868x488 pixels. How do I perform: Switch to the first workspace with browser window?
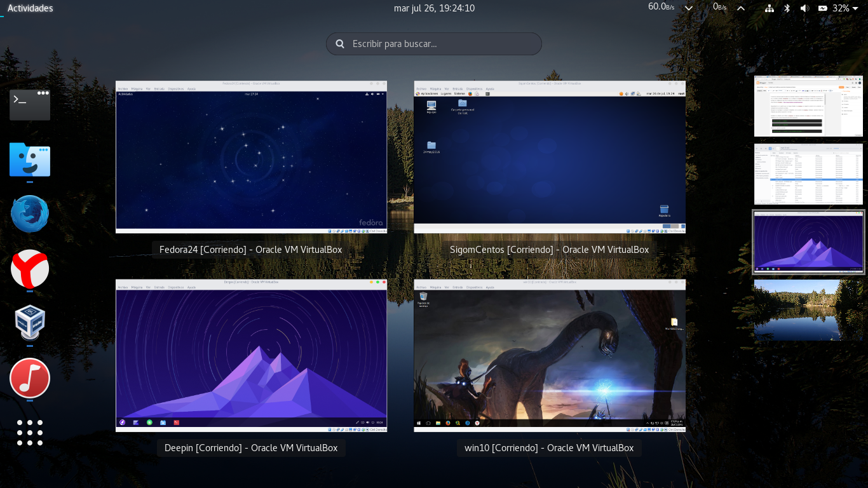pos(808,106)
